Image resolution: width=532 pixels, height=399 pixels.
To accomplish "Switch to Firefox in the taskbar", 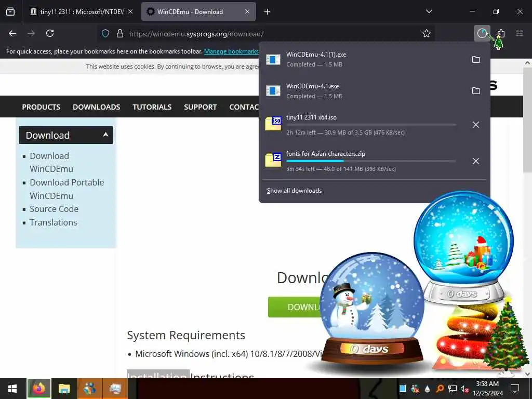I will pos(38,389).
